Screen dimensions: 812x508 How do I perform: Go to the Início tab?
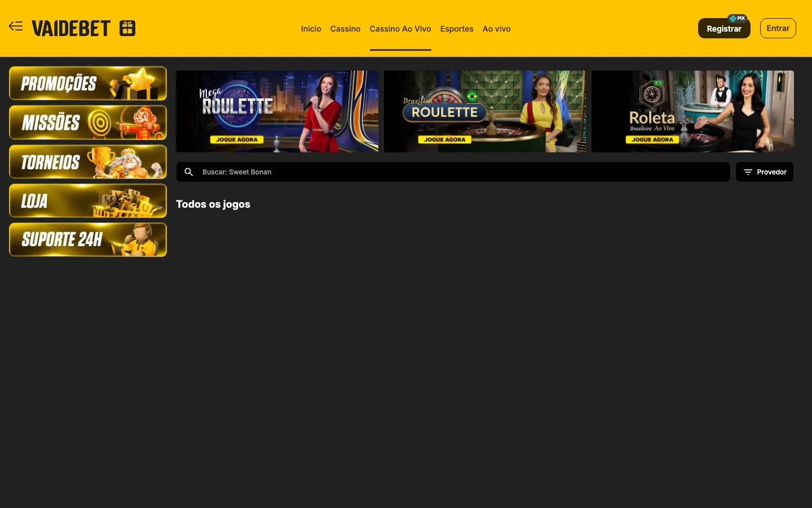(311, 29)
